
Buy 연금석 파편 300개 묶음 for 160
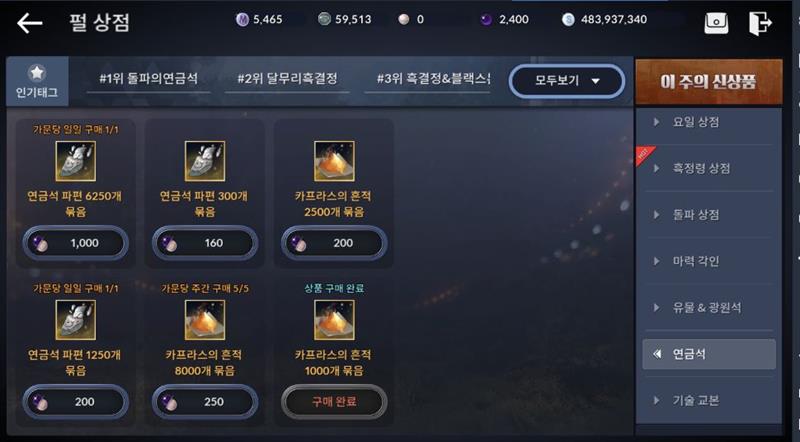(205, 243)
